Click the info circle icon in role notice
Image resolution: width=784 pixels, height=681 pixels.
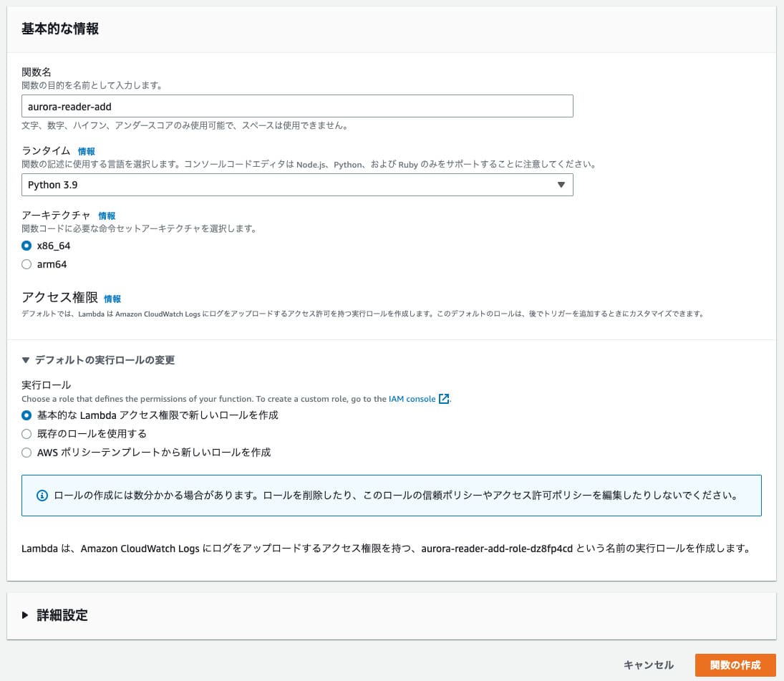(42, 496)
